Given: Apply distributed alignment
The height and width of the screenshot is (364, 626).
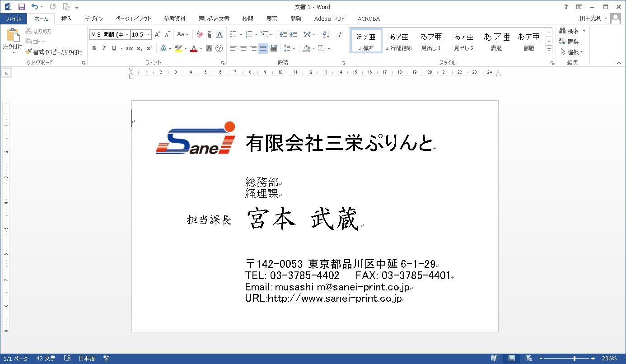Looking at the screenshot, I should 273,48.
